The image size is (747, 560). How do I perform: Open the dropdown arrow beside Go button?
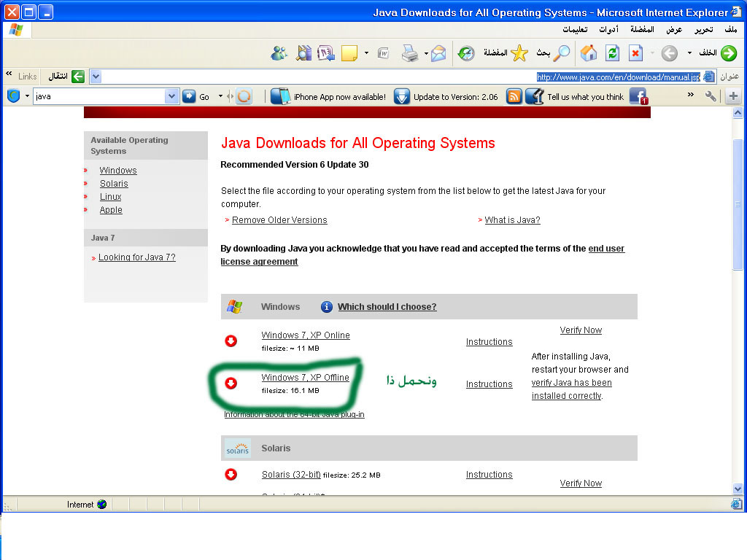(220, 96)
